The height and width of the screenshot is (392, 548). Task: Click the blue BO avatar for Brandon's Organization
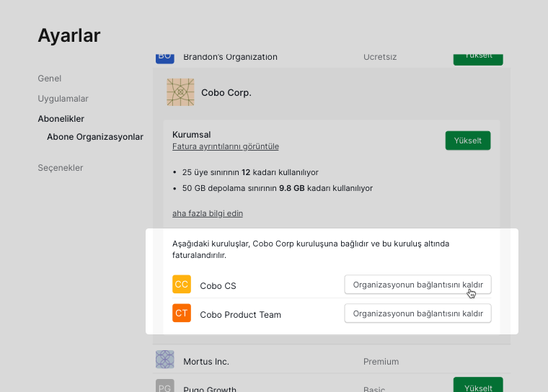(x=165, y=58)
